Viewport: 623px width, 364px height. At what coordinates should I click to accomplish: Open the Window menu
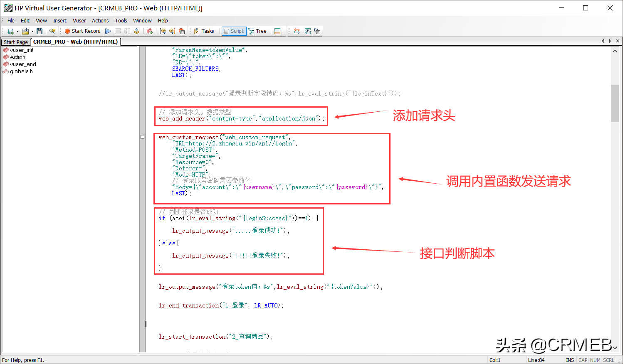click(x=142, y=21)
